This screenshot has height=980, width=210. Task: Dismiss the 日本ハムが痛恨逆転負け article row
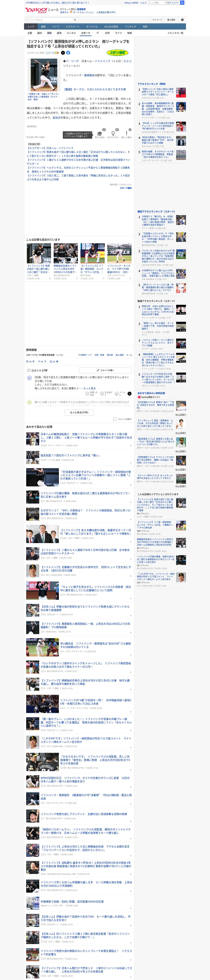click(x=131, y=445)
